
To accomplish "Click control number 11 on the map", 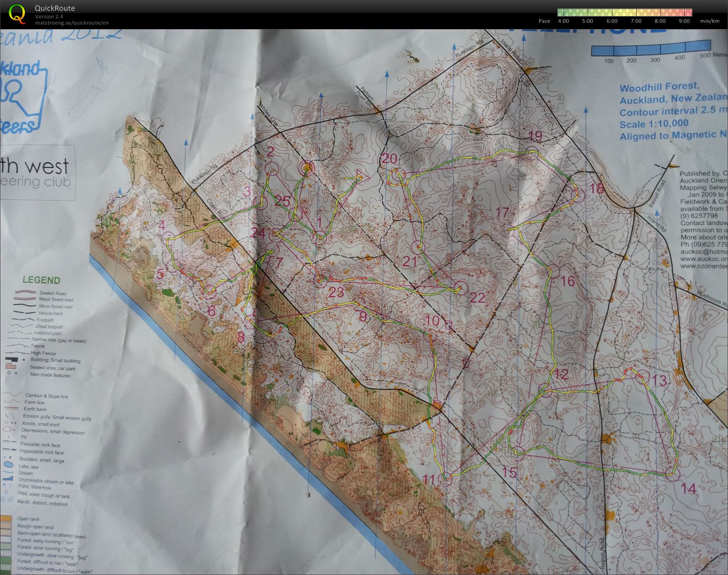I will pyautogui.click(x=429, y=480).
